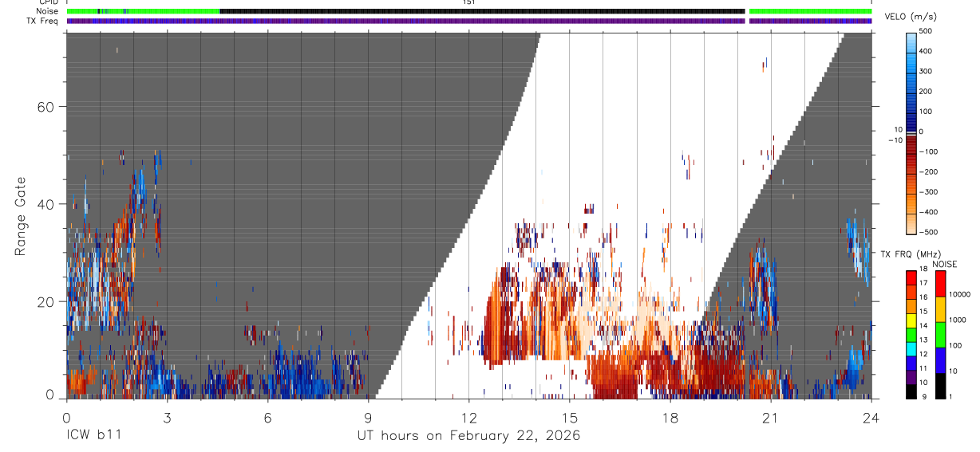Click the blue 10–100 swatch in NOISE legend
Viewport: 980px width, 452px height.
940,360
